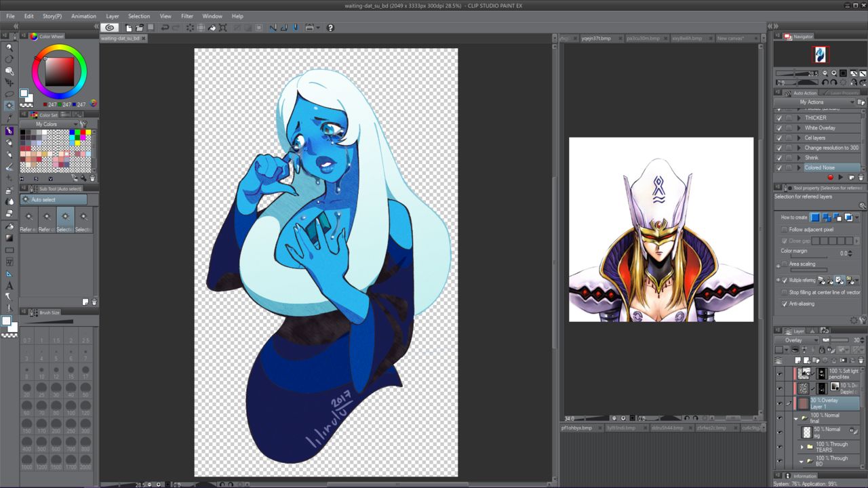The image size is (868, 488).
Task: Hide the pencil-tex Soft light layer
Action: pyautogui.click(x=779, y=373)
